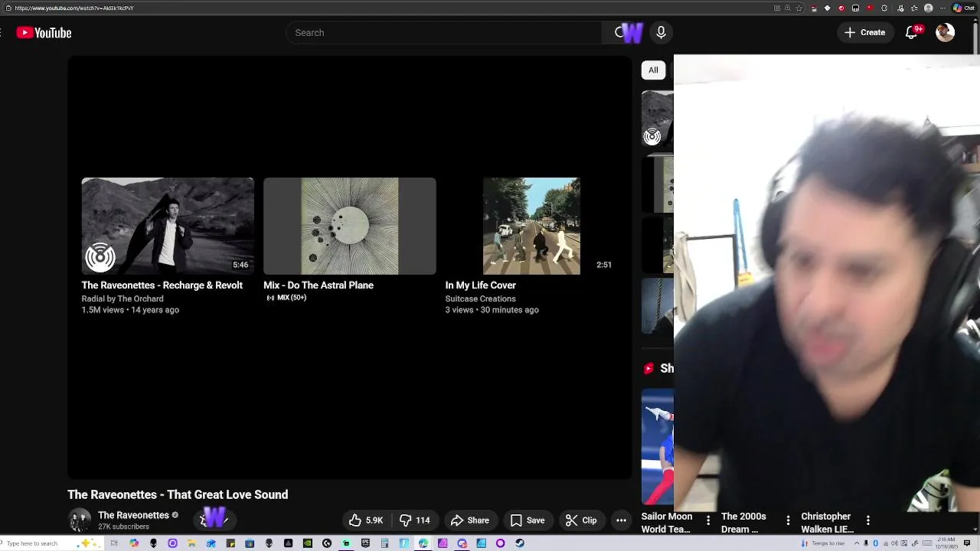Screen dimensions: 980x551
Task: Open the Calculator on the taskbar
Action: (x=384, y=543)
